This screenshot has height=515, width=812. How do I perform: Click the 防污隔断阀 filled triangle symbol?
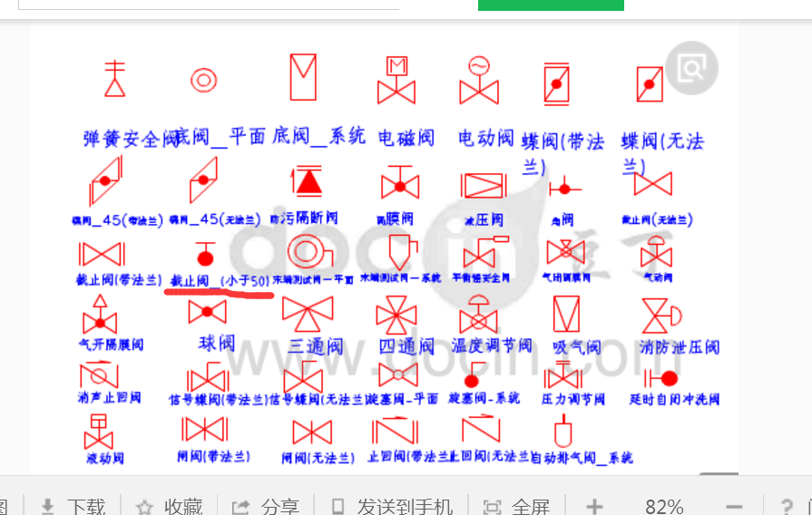coord(308,181)
